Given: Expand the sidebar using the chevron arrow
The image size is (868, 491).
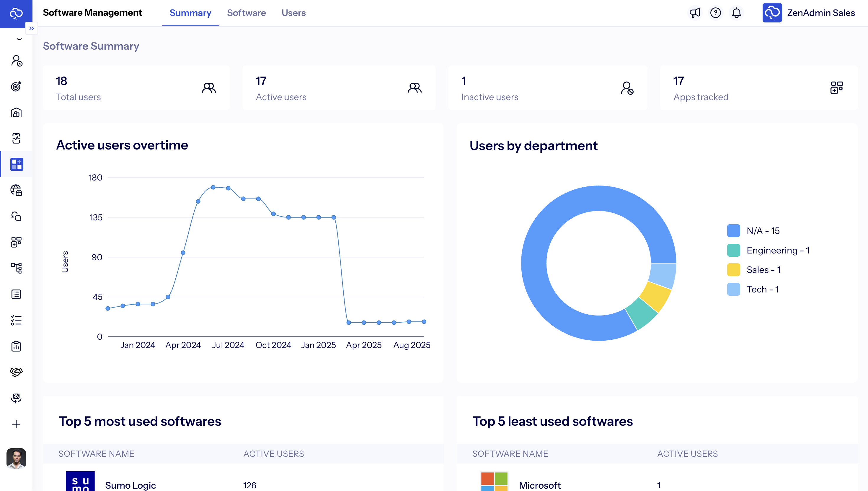Looking at the screenshot, I should [31, 28].
